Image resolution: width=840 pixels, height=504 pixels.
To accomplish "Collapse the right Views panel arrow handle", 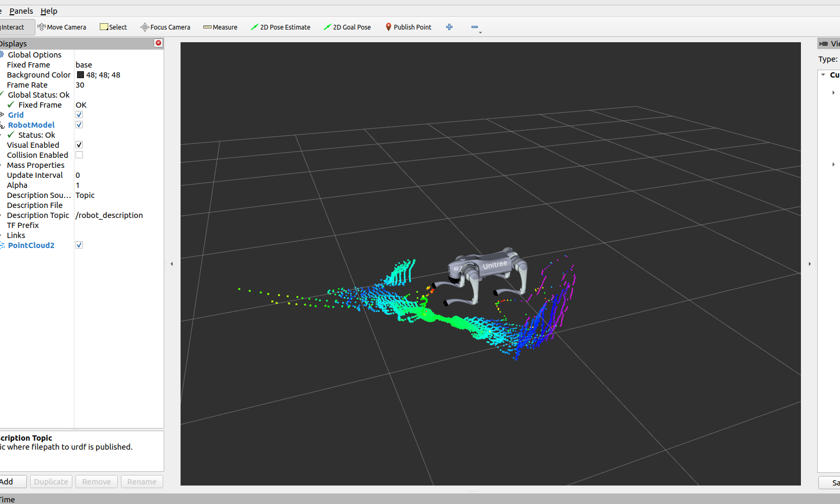I will click(x=809, y=264).
